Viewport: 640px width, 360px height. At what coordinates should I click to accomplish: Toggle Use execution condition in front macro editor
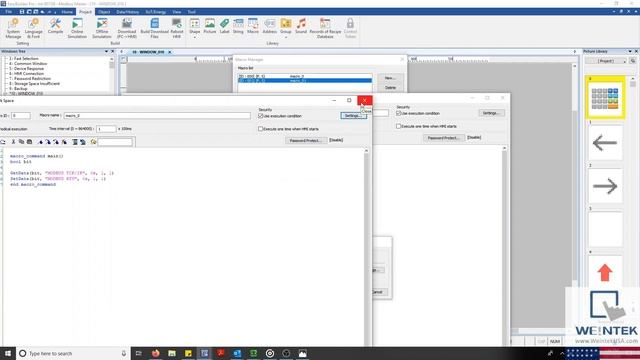click(x=260, y=116)
